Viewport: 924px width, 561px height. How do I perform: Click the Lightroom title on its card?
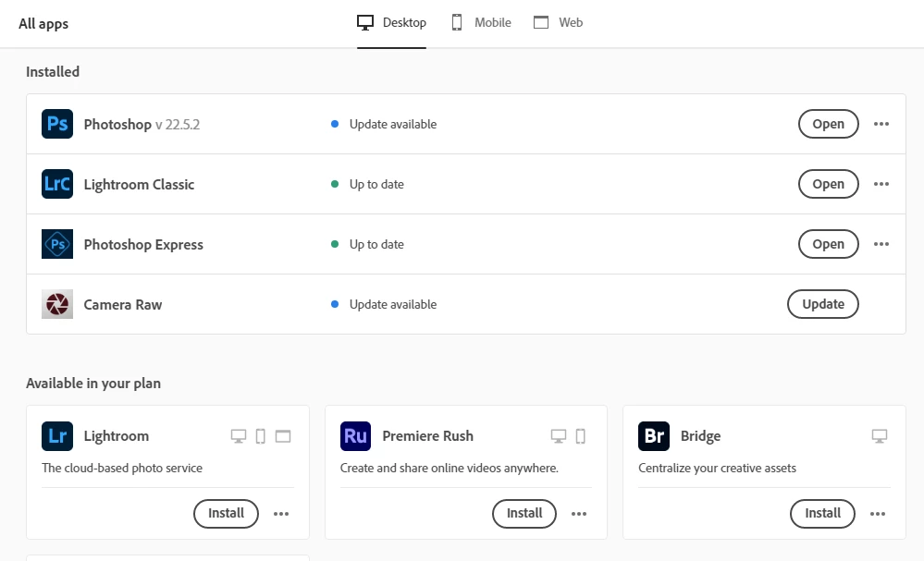tap(117, 436)
